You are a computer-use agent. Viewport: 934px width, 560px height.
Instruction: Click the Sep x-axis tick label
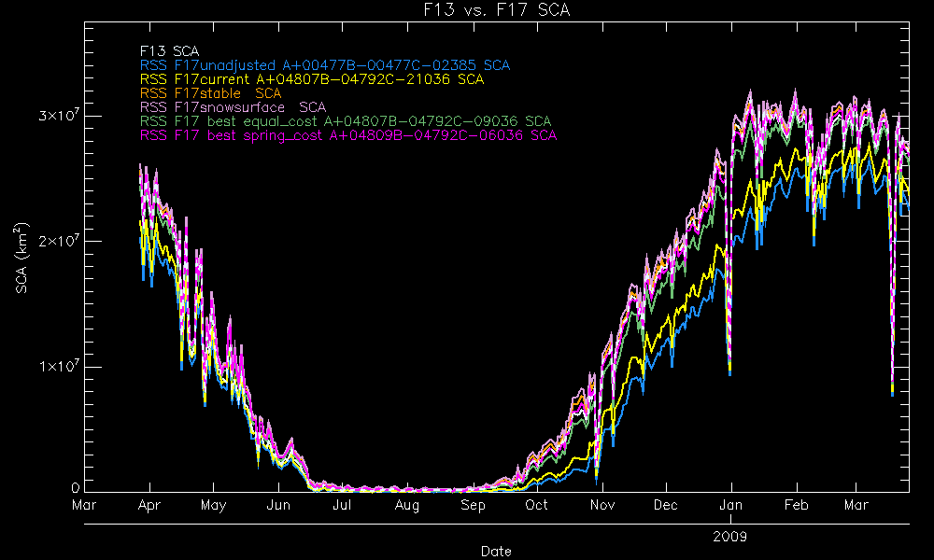(x=473, y=505)
